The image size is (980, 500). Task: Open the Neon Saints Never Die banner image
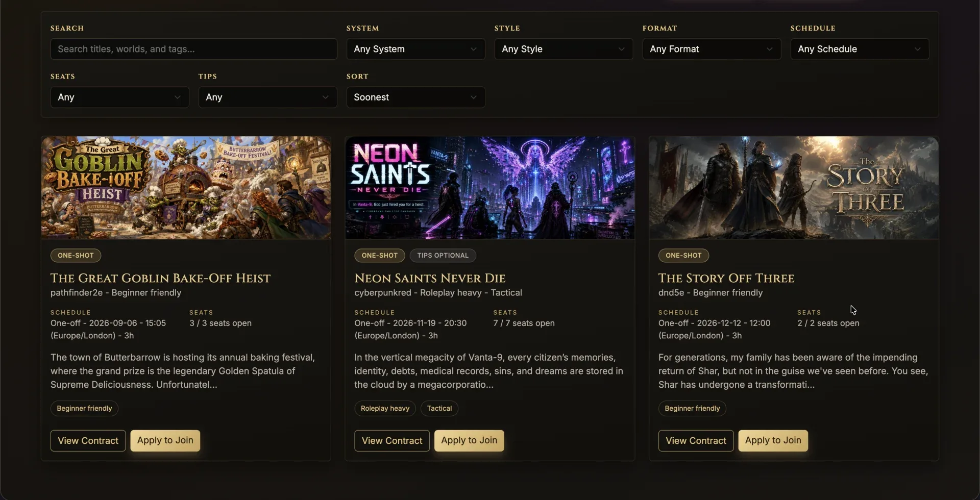pos(490,188)
